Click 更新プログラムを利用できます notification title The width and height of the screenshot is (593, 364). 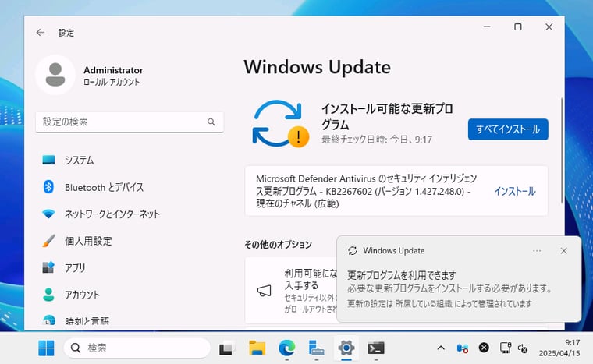point(401,275)
